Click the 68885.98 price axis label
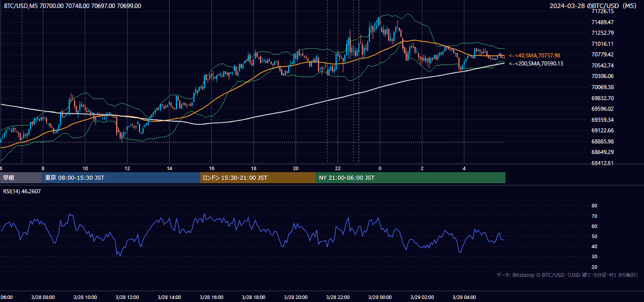Image resolution: width=644 pixels, height=302 pixels. coord(602,141)
